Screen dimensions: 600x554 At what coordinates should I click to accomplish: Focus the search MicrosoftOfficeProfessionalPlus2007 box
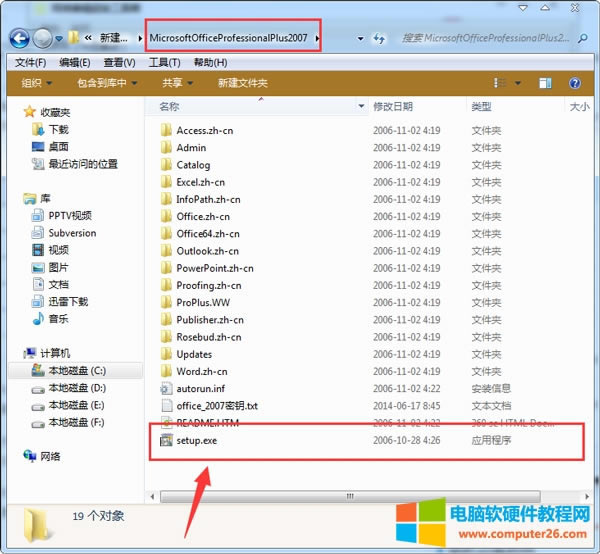pos(485,38)
